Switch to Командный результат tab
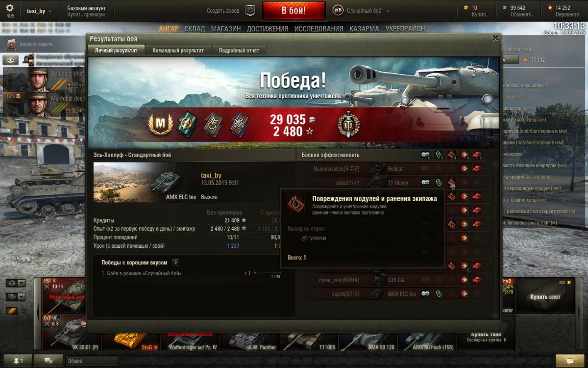 click(178, 50)
